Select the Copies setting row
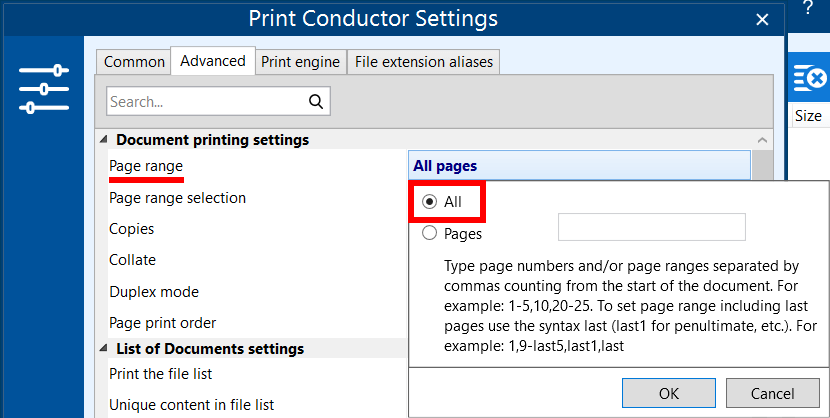830x418 pixels. (257, 229)
